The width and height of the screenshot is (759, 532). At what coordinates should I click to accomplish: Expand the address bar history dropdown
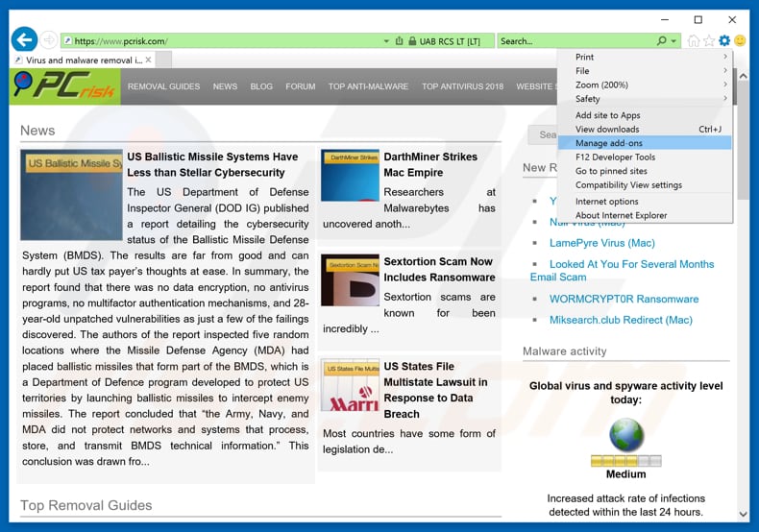point(386,41)
